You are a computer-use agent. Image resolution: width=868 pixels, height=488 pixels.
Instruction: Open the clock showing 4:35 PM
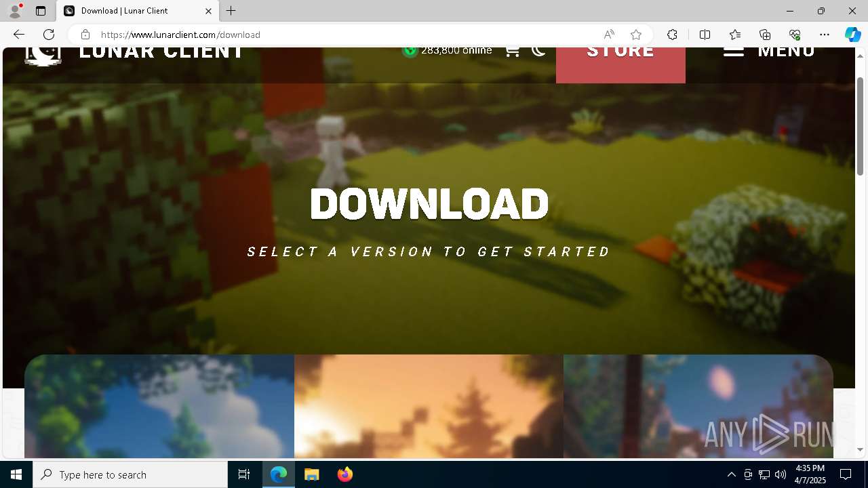pyautogui.click(x=810, y=474)
